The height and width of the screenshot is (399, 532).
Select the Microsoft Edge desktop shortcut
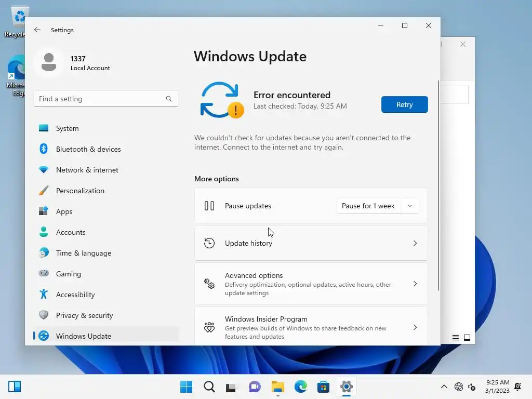coord(16,76)
